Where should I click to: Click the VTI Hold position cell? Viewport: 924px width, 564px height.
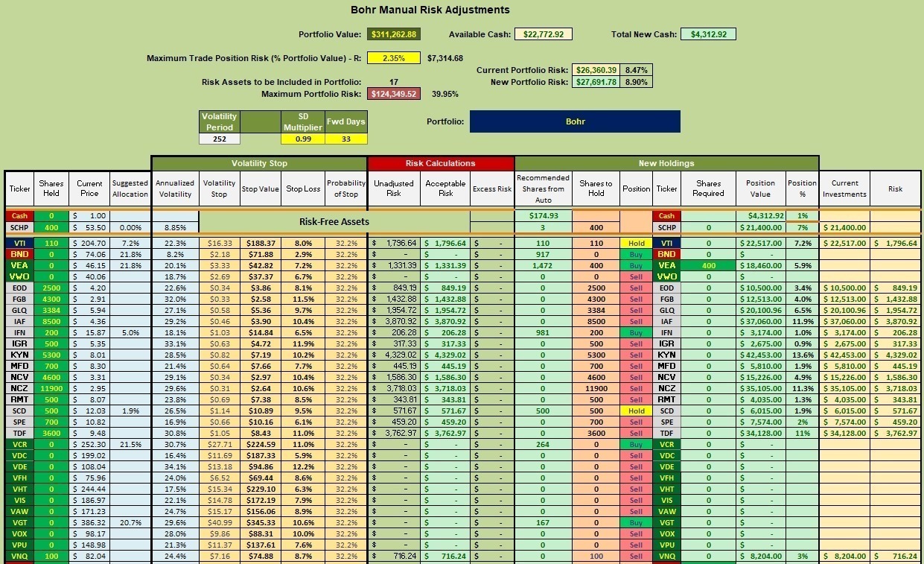tap(636, 243)
